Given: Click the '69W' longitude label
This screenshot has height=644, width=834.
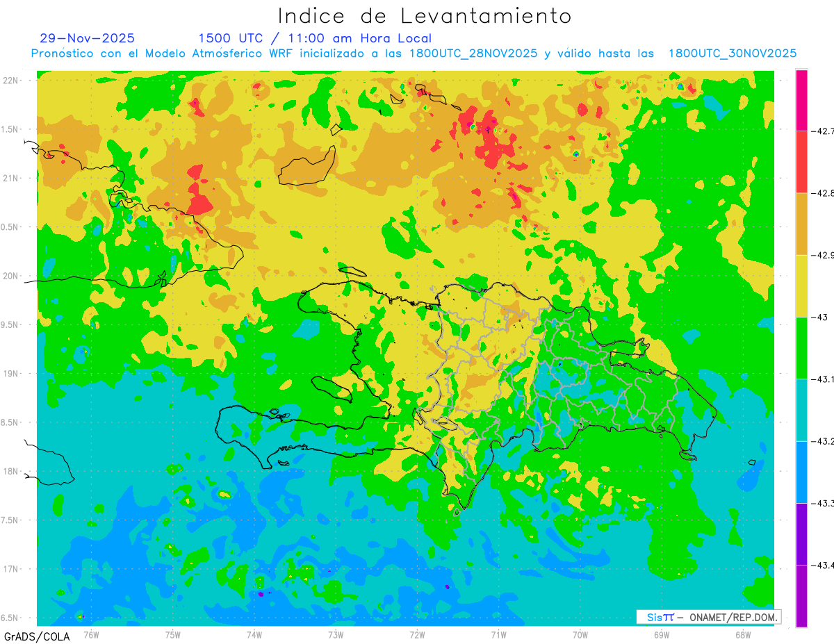Looking at the screenshot, I should [x=662, y=635].
